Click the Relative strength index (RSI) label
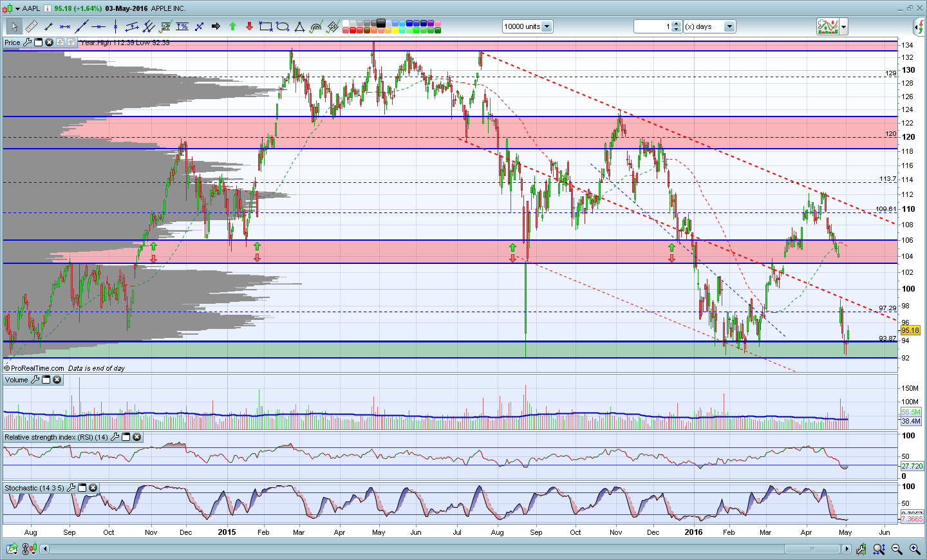927x560 pixels. click(x=56, y=437)
